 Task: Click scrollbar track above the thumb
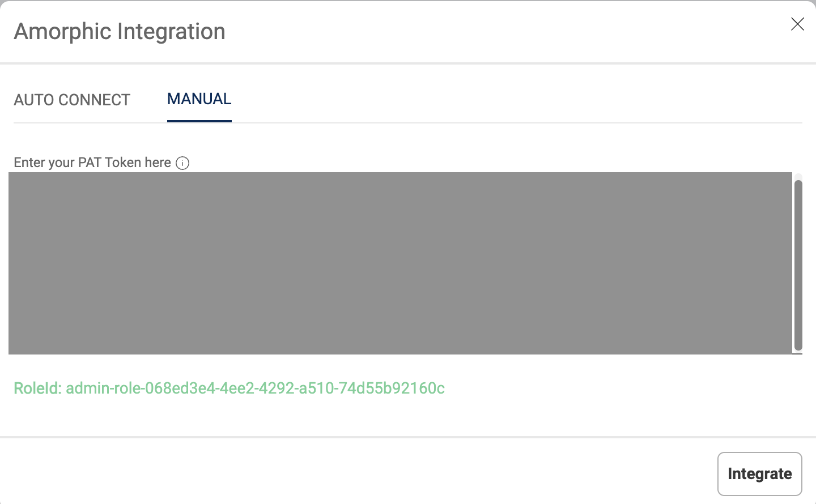pos(798,176)
